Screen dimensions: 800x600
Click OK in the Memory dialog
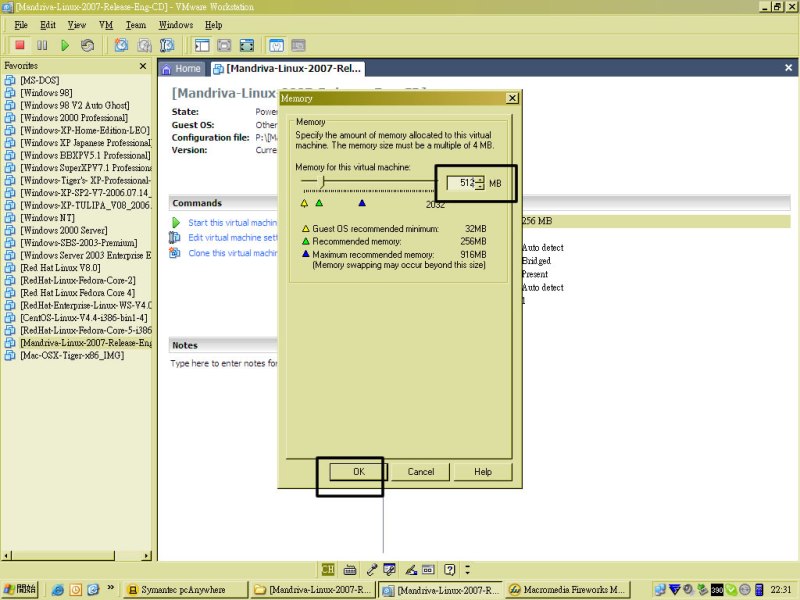tap(359, 472)
